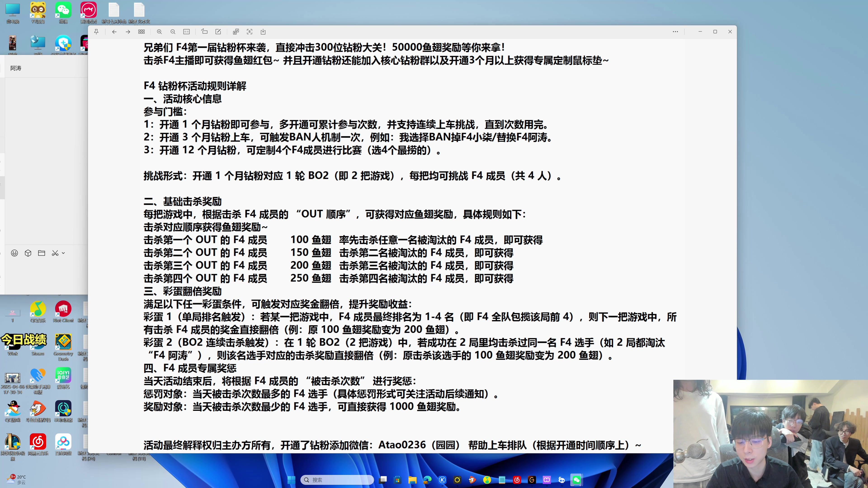Open the image edit/annotate tool
Viewport: 868px width, 488px height.
tap(218, 32)
